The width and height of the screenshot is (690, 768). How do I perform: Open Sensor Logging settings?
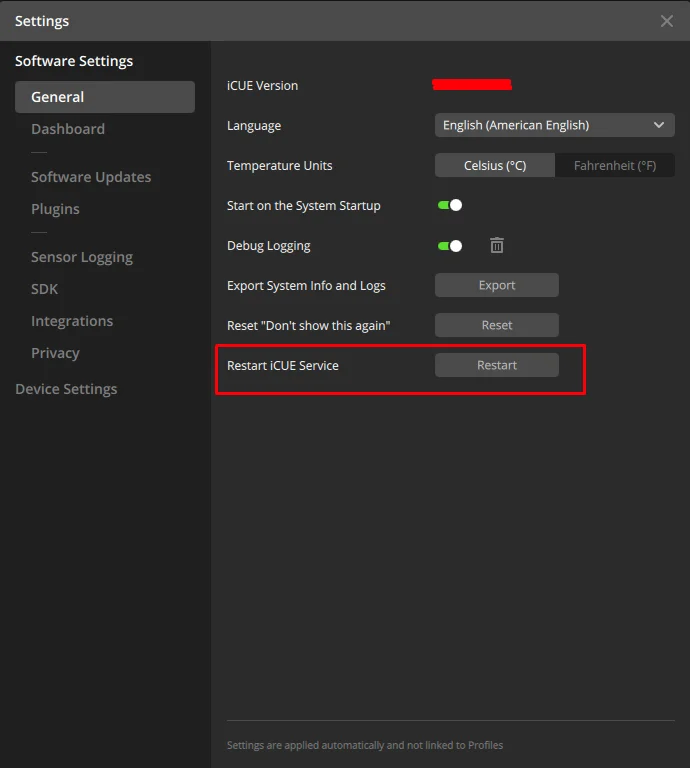point(82,257)
